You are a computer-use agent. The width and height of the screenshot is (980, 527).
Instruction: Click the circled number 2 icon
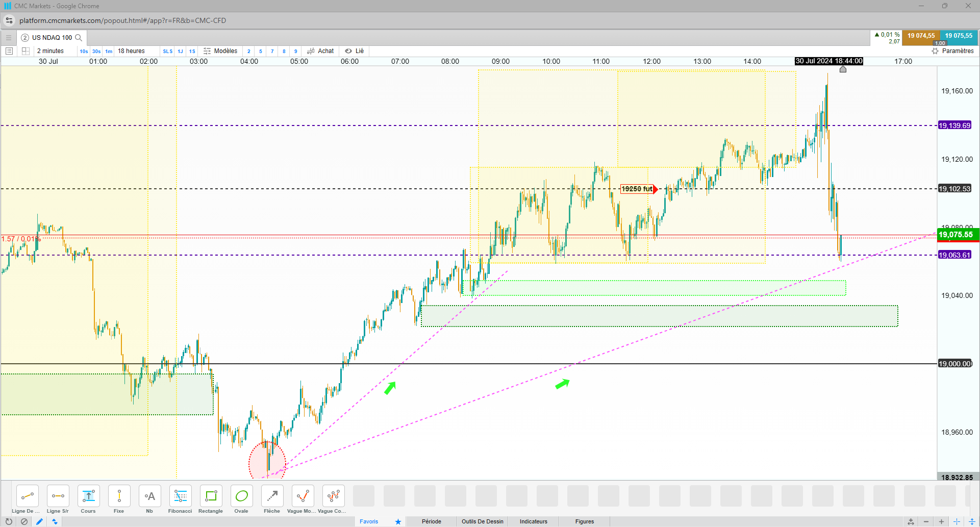click(x=25, y=38)
